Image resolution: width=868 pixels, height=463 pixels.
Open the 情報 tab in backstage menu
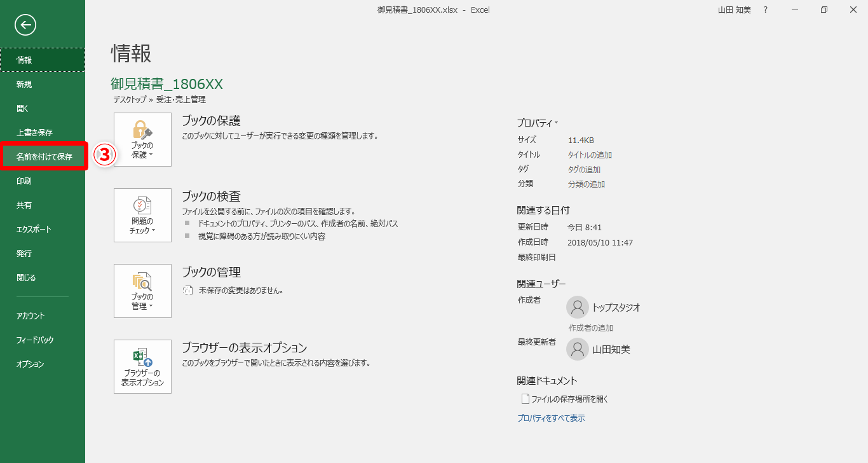43,60
